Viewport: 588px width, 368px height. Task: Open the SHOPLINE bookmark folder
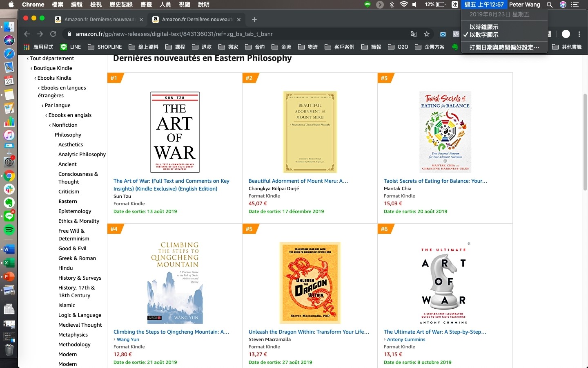pos(105,47)
